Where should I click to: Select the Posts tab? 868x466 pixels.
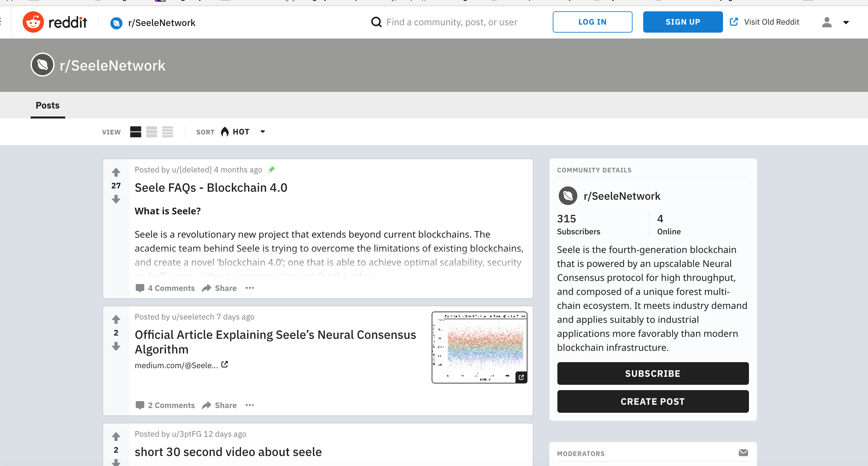click(x=48, y=106)
